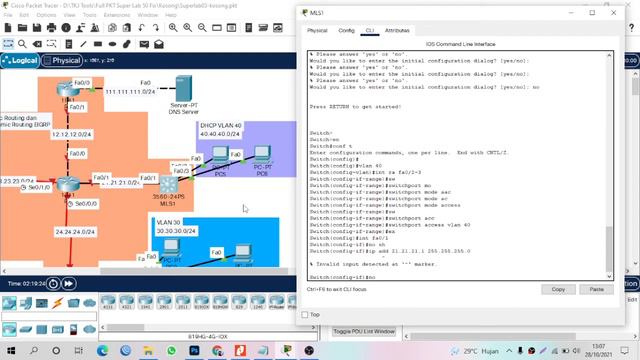Viewport: 640px width, 360px height.
Task: Click the help question mark icon
Action: (631, 28)
